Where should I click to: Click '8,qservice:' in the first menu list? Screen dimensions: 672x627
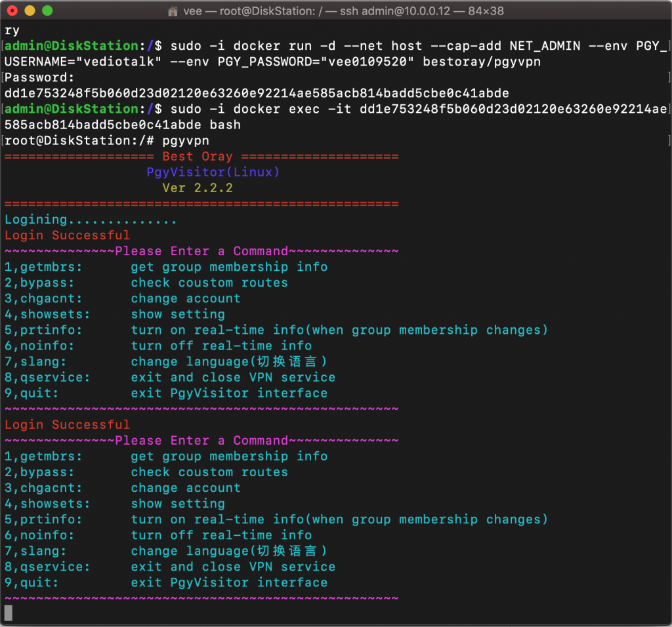[47, 377]
